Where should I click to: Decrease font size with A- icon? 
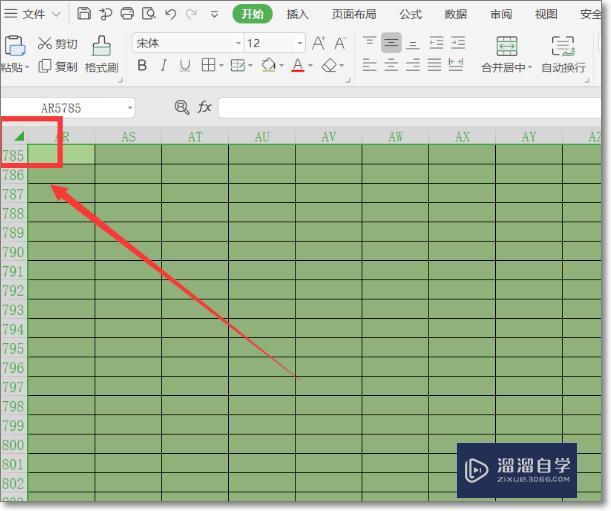[340, 43]
